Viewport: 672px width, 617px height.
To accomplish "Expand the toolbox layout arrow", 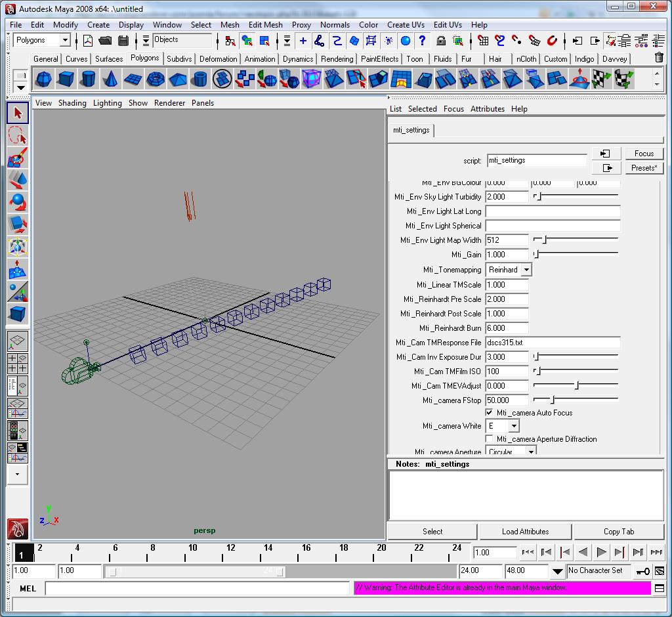I will coord(18,474).
